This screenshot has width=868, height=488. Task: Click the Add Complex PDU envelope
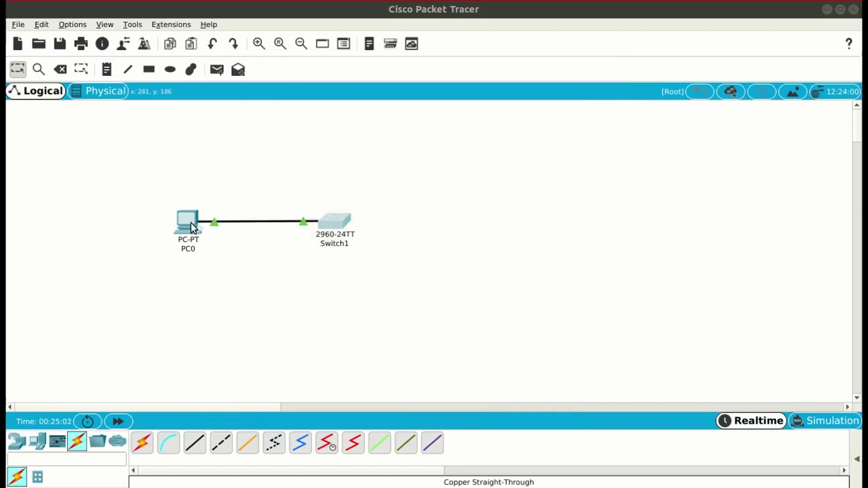[x=238, y=69]
